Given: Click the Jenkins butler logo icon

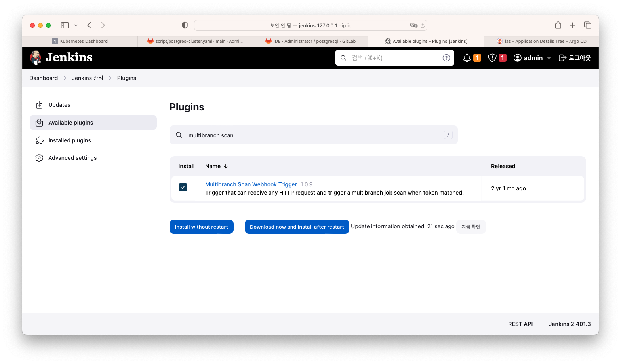Looking at the screenshot, I should [x=36, y=57].
